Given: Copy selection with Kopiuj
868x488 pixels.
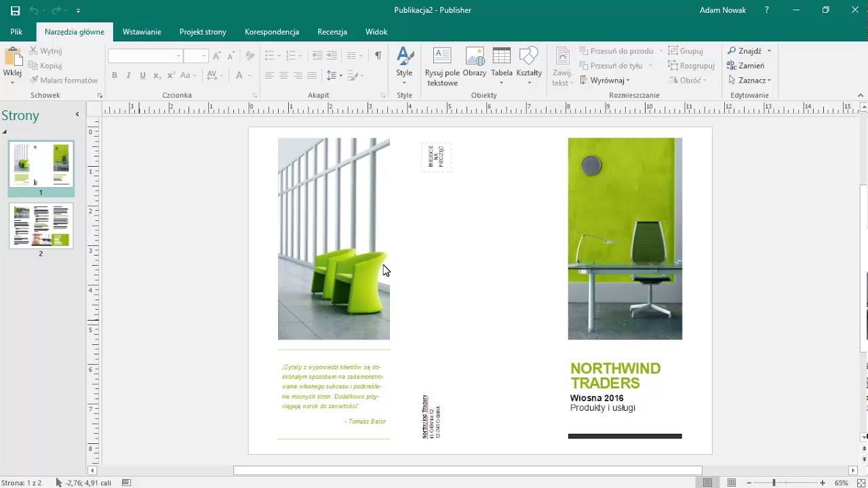Looking at the screenshot, I should 45,66.
